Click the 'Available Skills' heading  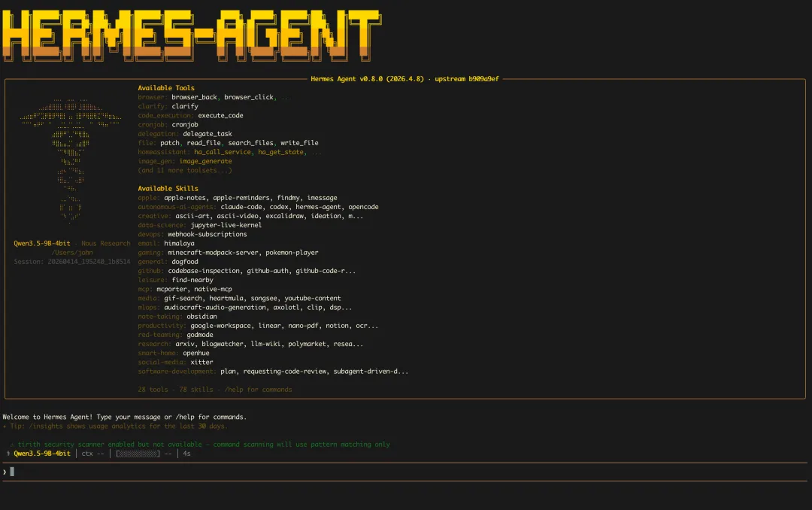[x=168, y=189]
